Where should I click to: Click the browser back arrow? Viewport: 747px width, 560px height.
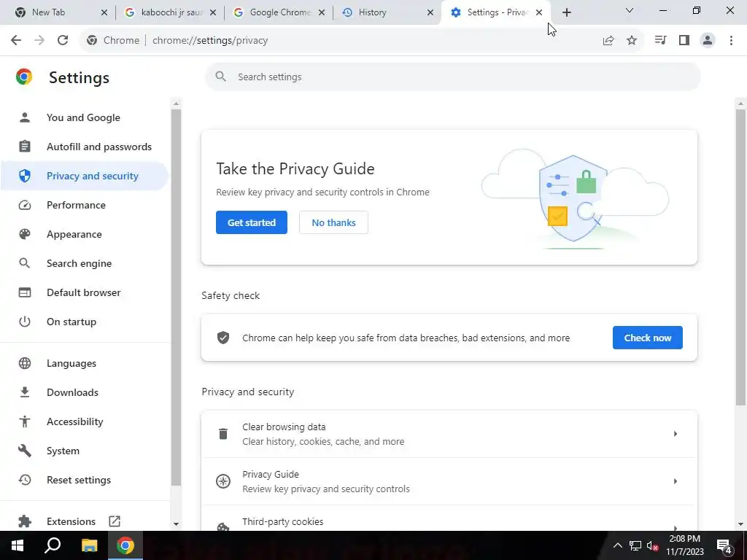point(16,41)
